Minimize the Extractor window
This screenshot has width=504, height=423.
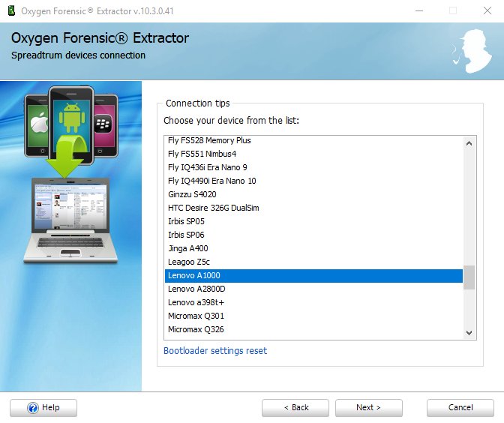point(419,10)
